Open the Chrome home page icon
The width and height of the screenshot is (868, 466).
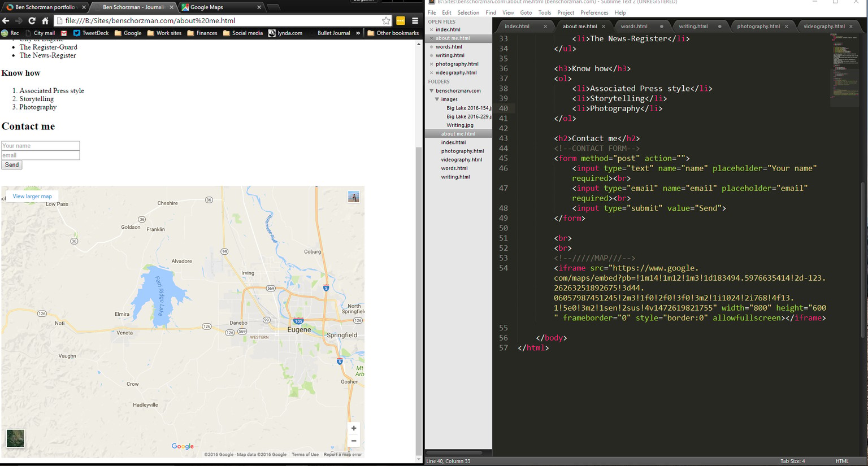coord(45,20)
